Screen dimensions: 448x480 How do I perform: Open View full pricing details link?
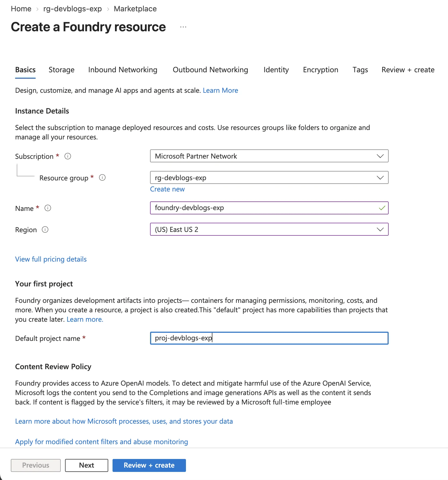pyautogui.click(x=51, y=259)
